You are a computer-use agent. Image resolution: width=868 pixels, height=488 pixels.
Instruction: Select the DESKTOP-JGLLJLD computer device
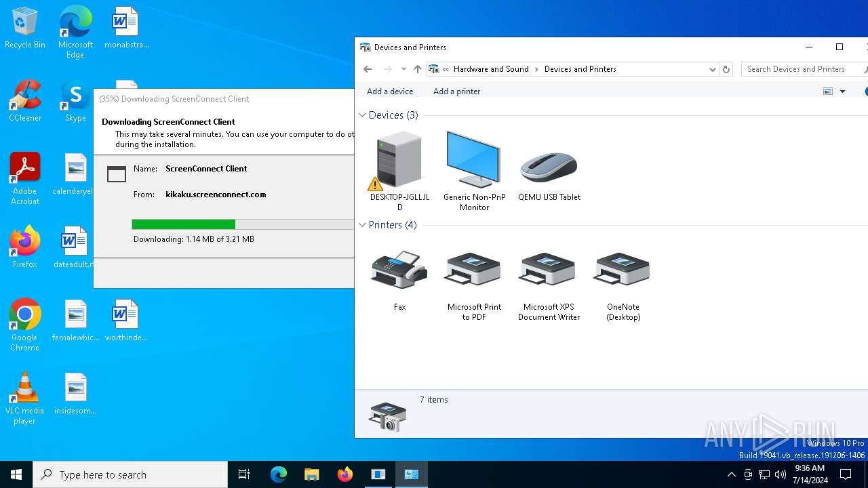click(399, 171)
